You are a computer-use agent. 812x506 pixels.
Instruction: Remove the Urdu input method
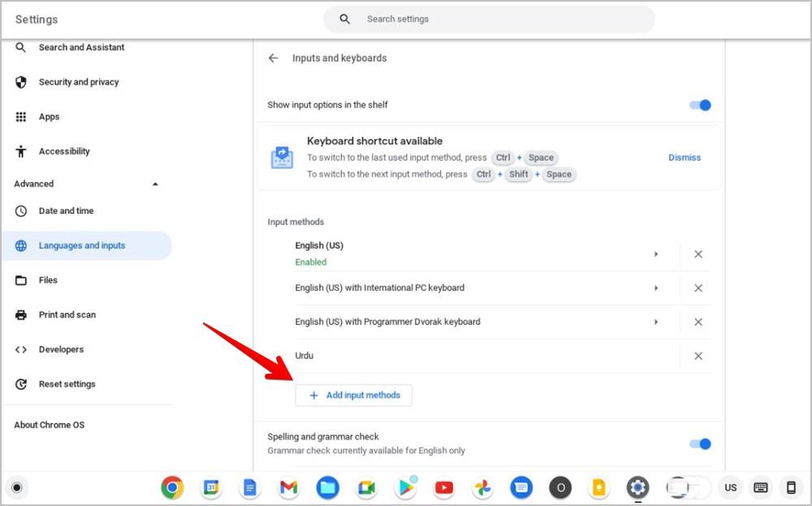coord(698,356)
